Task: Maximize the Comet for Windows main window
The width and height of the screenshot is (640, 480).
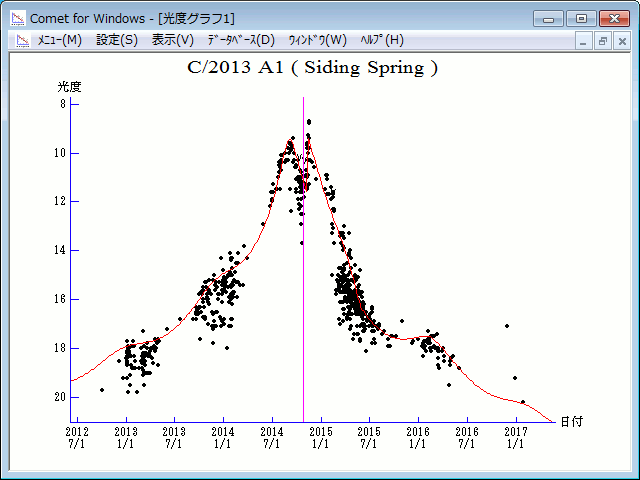Action: (x=581, y=19)
